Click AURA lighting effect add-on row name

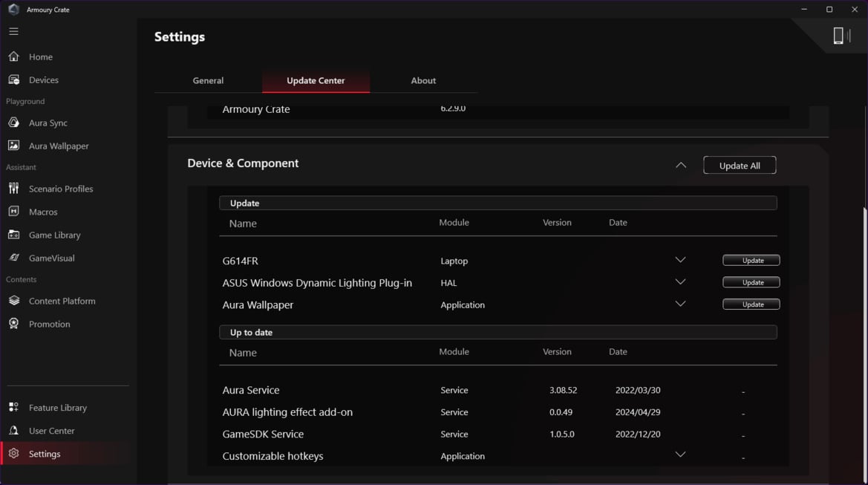point(287,412)
